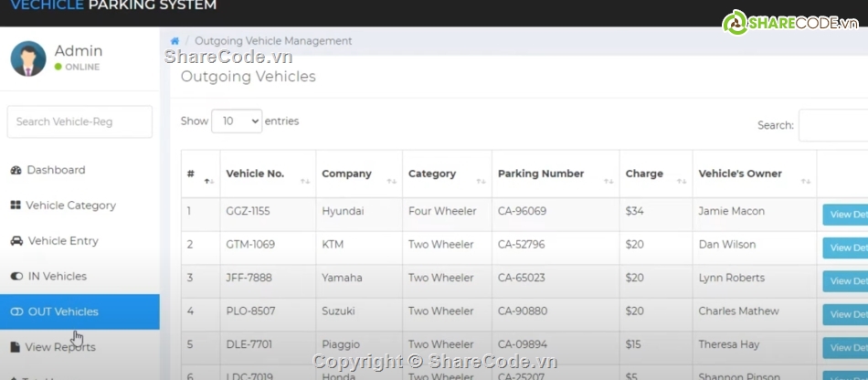The width and height of the screenshot is (868, 380).
Task: Click the Admin user name
Action: point(79,51)
